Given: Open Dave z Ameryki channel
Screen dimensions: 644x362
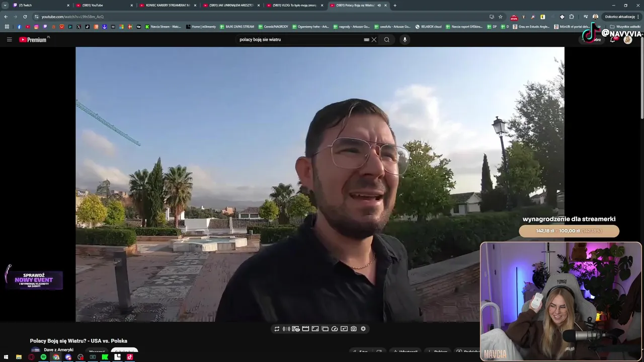Looking at the screenshot, I should (58, 350).
